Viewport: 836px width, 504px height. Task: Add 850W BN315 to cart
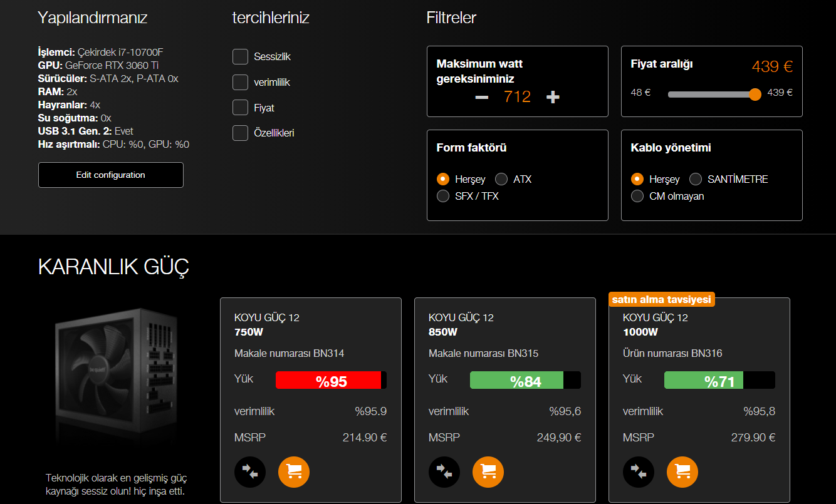[x=488, y=471]
